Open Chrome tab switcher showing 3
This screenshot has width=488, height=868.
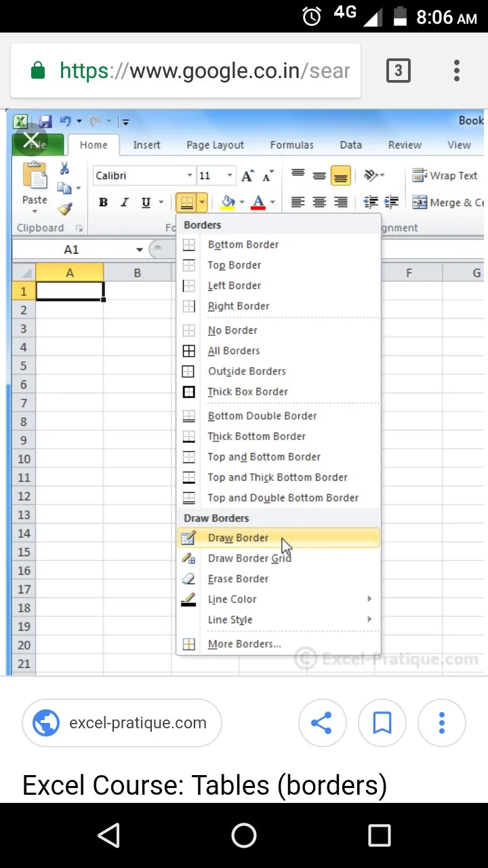(x=398, y=71)
